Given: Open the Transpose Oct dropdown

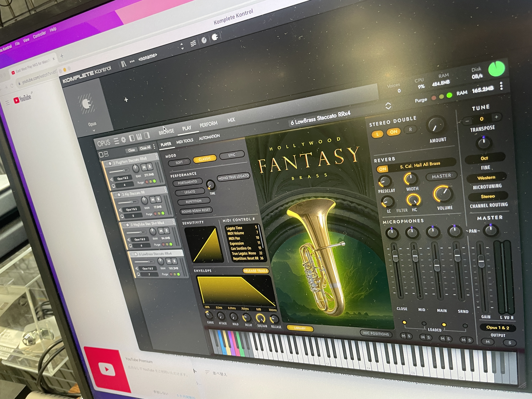Looking at the screenshot, I should 484,158.
